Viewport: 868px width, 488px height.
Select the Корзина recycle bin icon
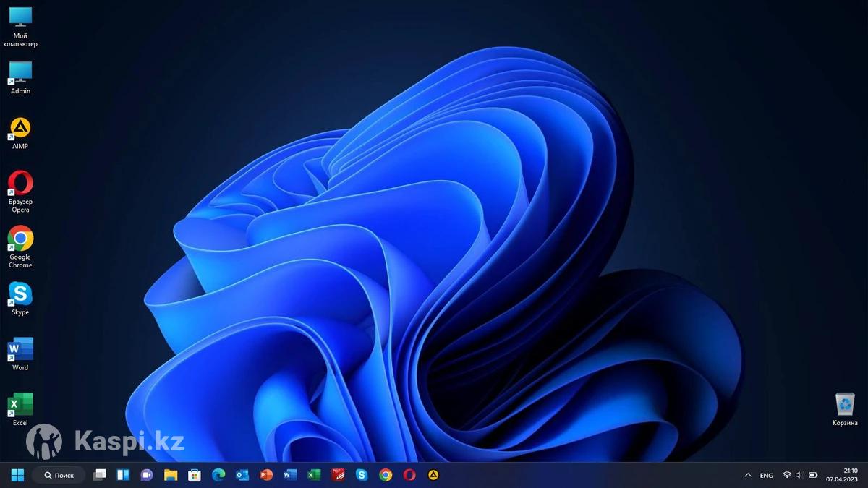click(x=845, y=409)
